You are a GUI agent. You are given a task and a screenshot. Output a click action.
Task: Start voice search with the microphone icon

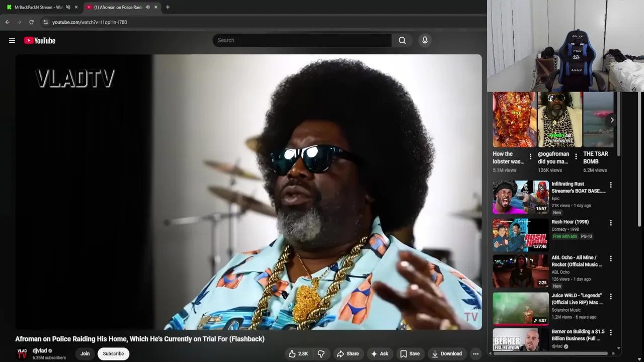425,40
